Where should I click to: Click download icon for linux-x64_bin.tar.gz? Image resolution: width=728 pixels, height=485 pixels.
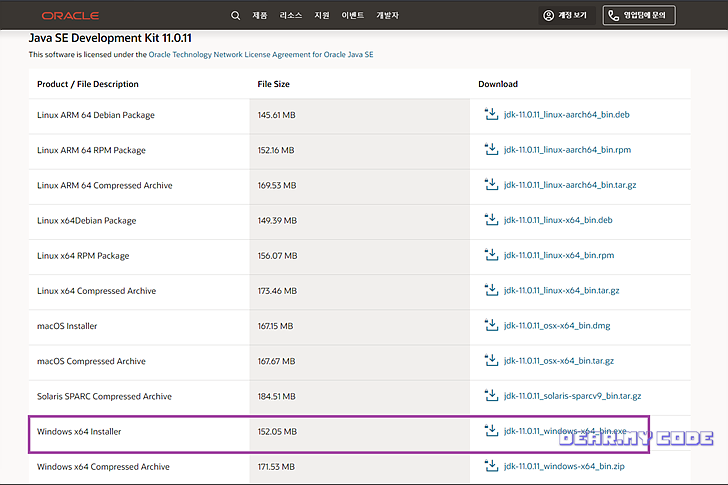(491, 290)
